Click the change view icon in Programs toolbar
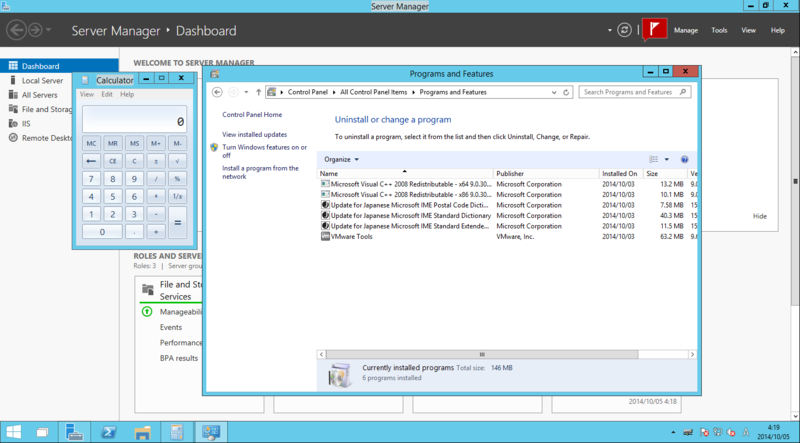This screenshot has width=800, height=443. (x=653, y=159)
